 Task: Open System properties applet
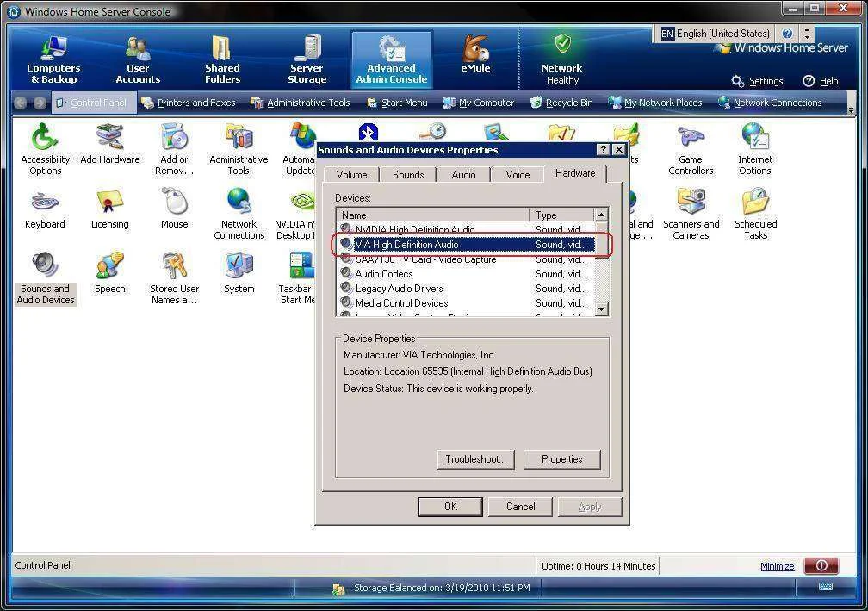[x=239, y=274]
